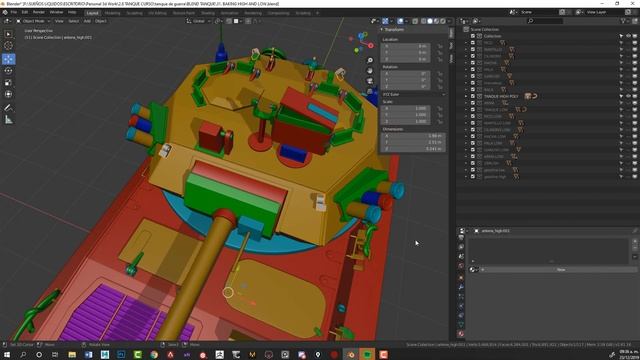Open the viewport Object menu
Viewport: 640px width, 360px height.
(x=101, y=21)
